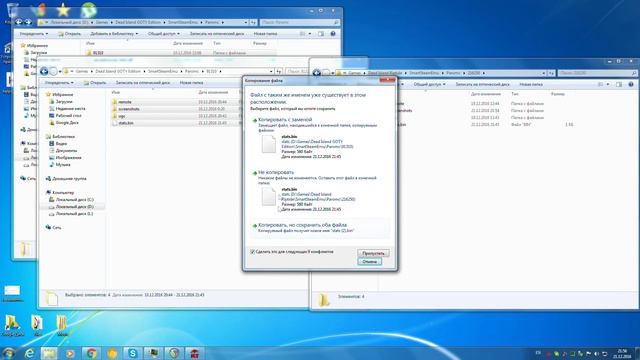
Task: Open 'Упорядочить' menu in BLSSI window
Action: click(59, 83)
